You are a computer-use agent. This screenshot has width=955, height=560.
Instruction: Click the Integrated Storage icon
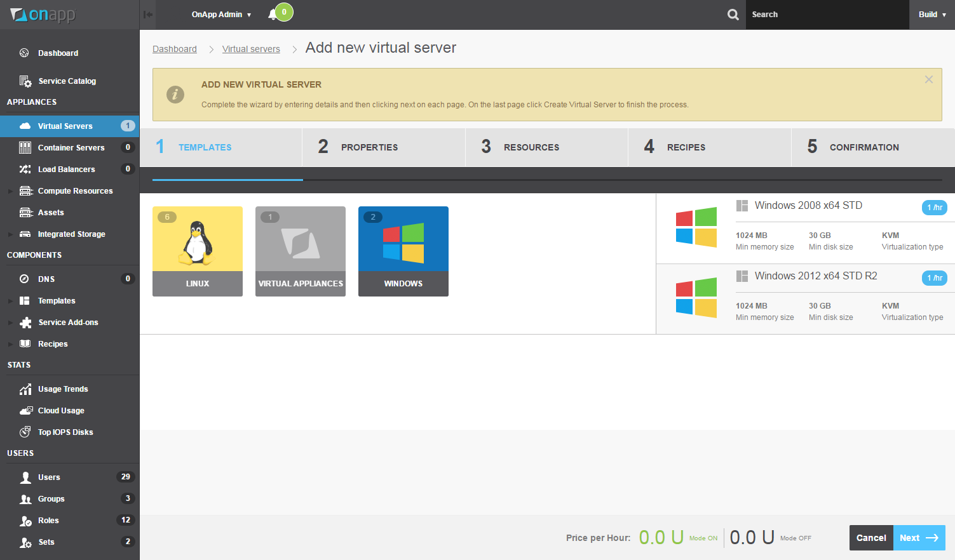25,234
